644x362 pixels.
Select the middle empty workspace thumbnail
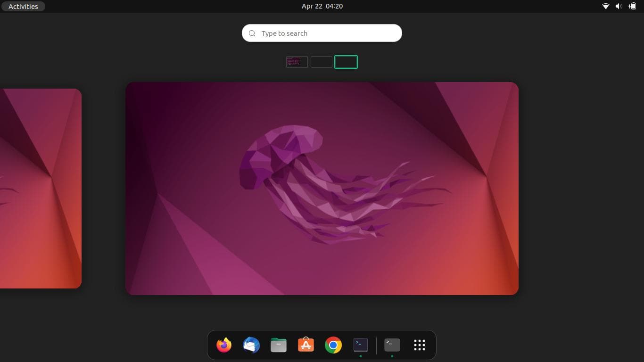(x=322, y=62)
